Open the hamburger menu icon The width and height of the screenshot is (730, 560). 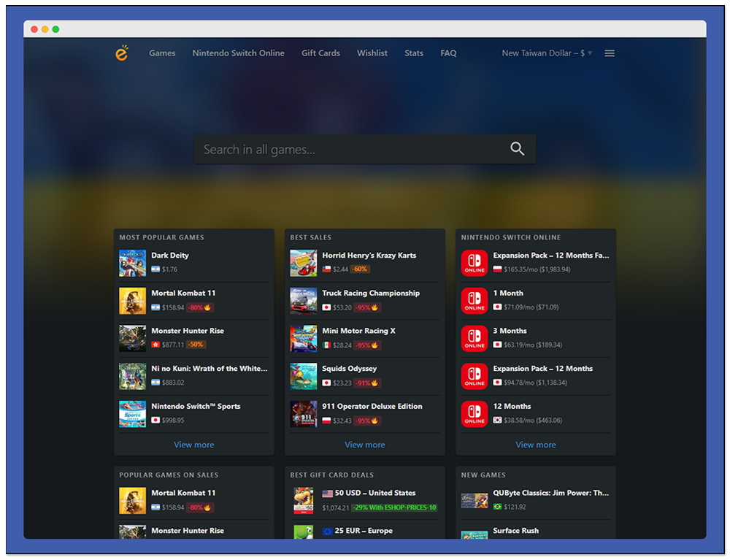610,53
